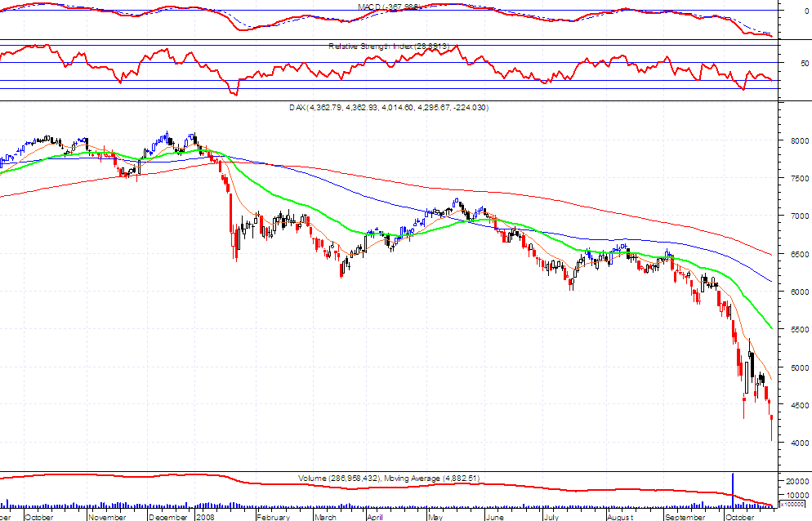
Task: Click the November label on time axis
Action: 107,517
